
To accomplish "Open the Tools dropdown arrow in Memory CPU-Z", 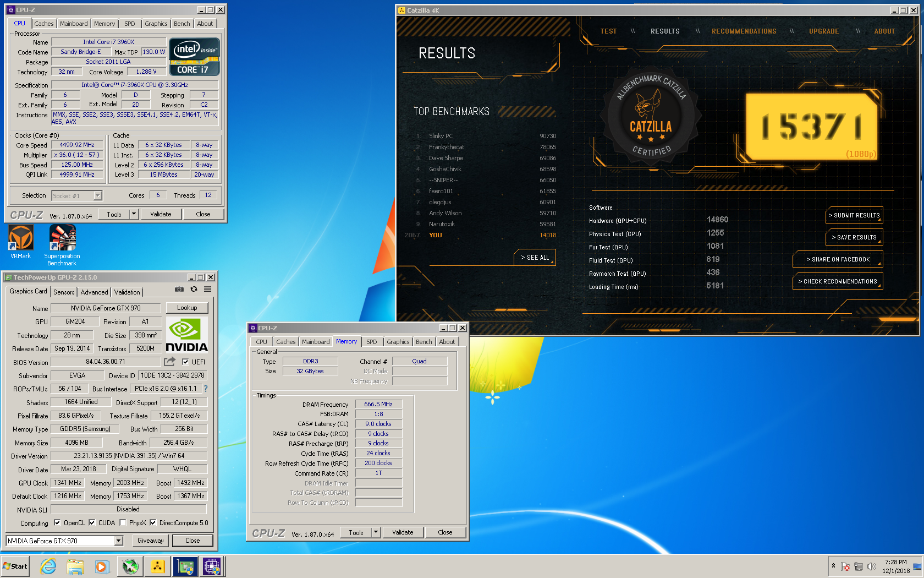I will (376, 532).
